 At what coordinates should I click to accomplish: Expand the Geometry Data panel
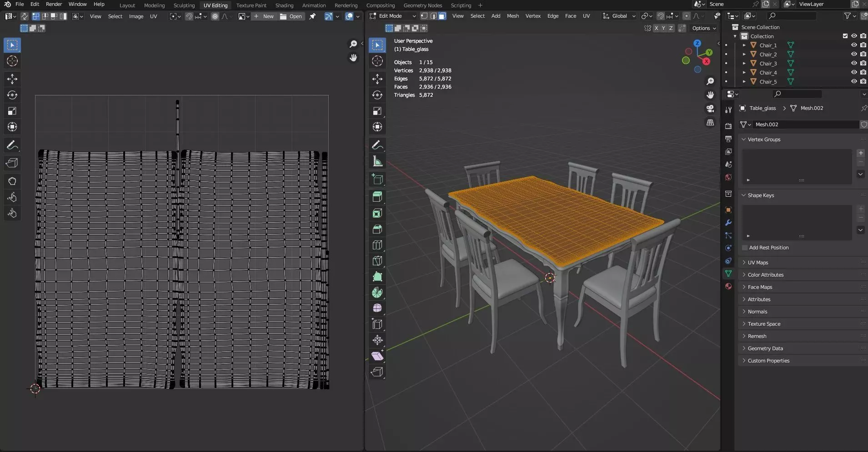point(803,348)
